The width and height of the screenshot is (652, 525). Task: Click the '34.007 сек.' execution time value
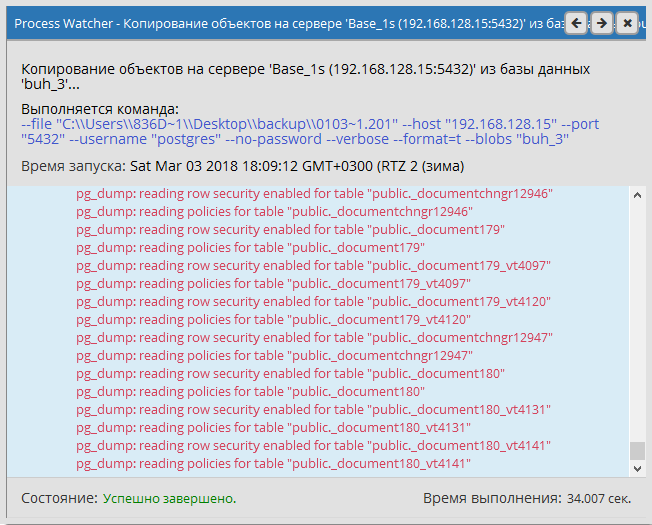(x=598, y=497)
